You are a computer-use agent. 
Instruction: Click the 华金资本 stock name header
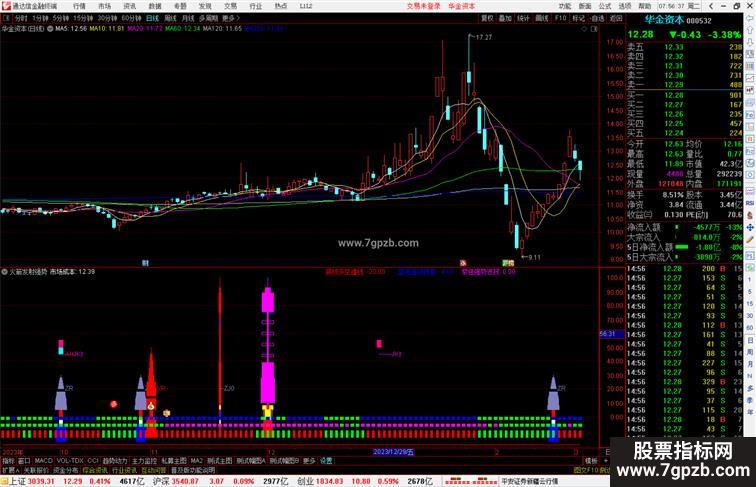(x=664, y=20)
